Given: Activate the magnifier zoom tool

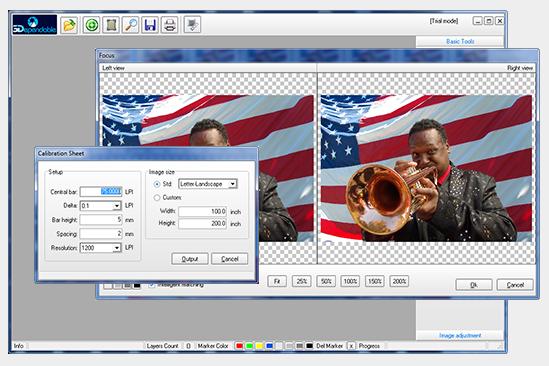Looking at the screenshot, I should pyautogui.click(x=131, y=25).
